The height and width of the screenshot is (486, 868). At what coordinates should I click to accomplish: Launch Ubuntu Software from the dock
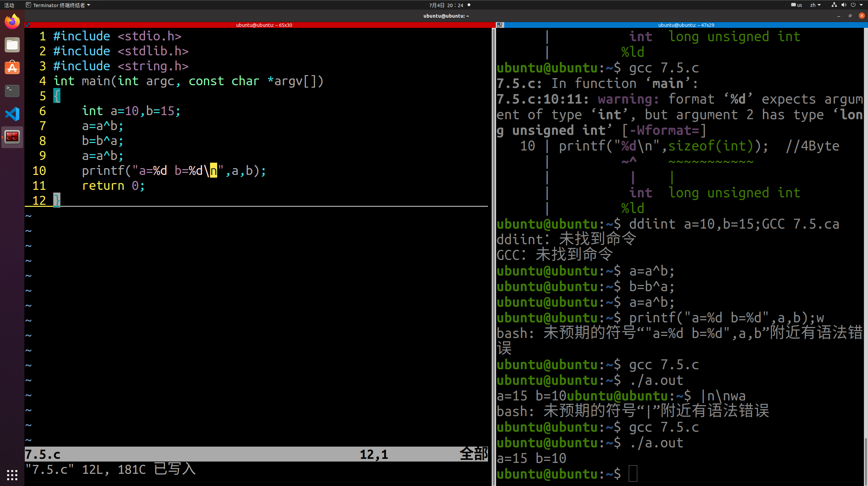click(12, 68)
